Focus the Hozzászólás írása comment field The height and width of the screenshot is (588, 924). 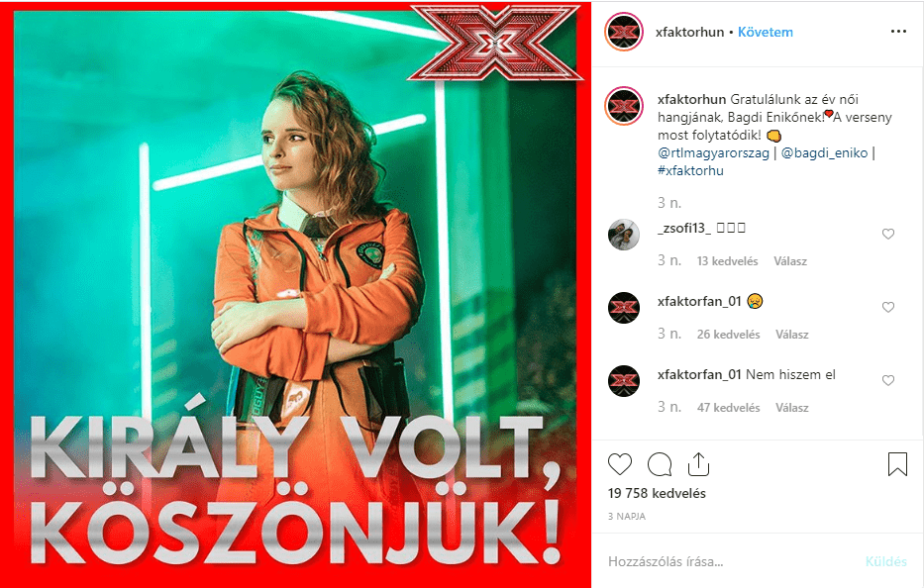click(x=731, y=561)
